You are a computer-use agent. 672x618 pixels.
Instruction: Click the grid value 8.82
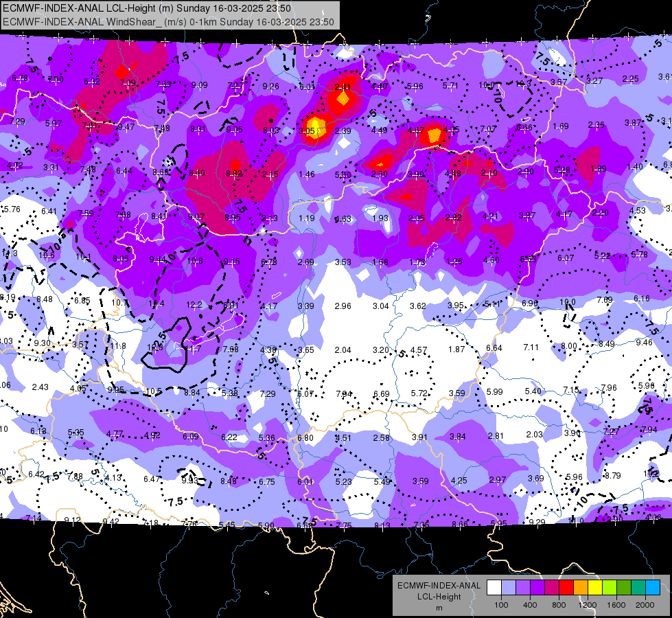click(x=235, y=173)
